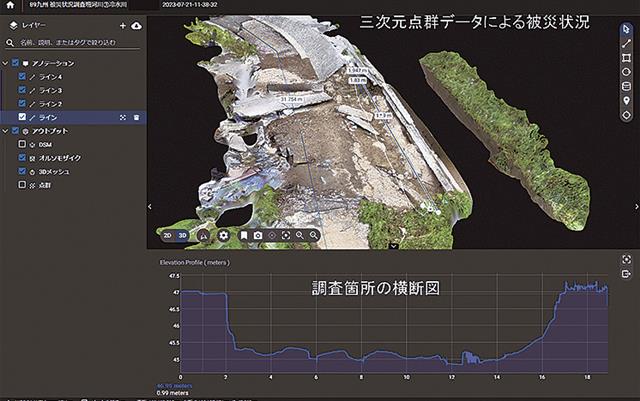The width and height of the screenshot is (640, 401).
Task: Collapse the アノテーション group chevron
Action: 5,63
